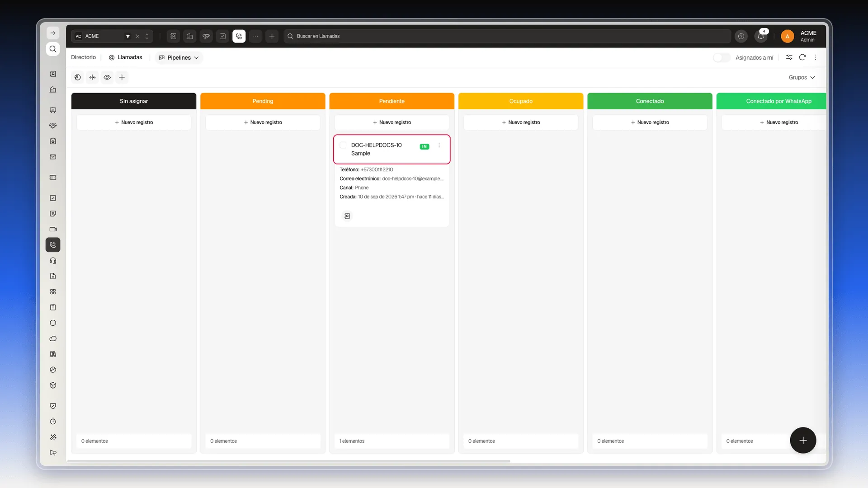Click the collapse columns icon in the toolbar
Image resolution: width=868 pixels, height=488 pixels.
click(92, 77)
